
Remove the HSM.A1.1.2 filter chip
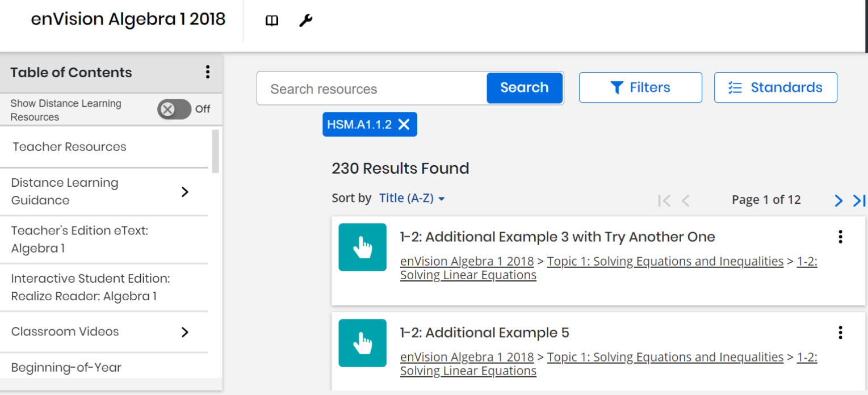404,124
